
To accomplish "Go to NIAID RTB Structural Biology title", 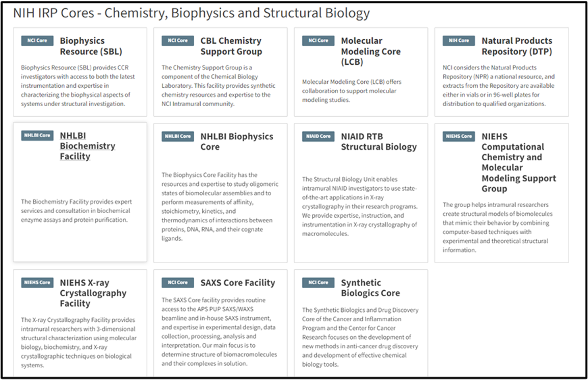I will pyautogui.click(x=379, y=141).
